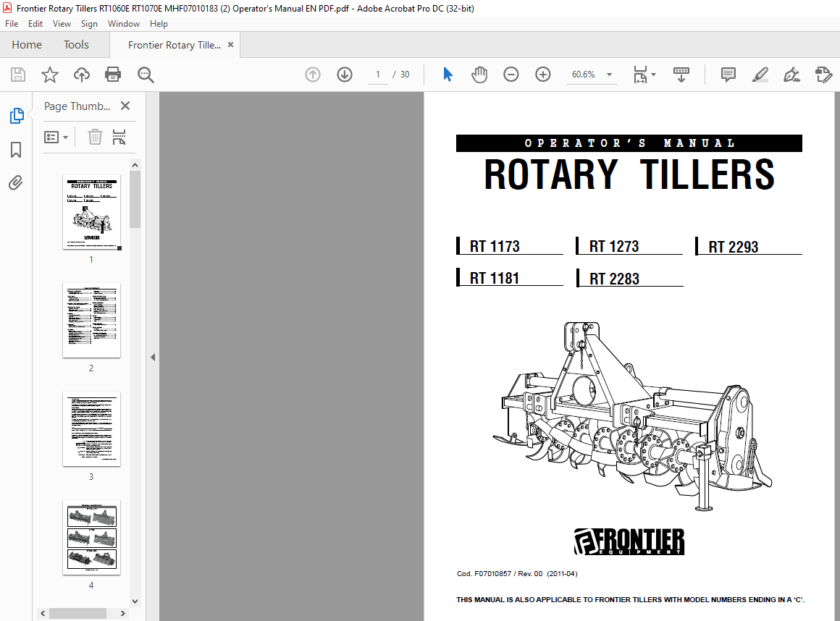Open the Bookmarks panel icon
Screen dimensions: 840x621
coord(16,149)
